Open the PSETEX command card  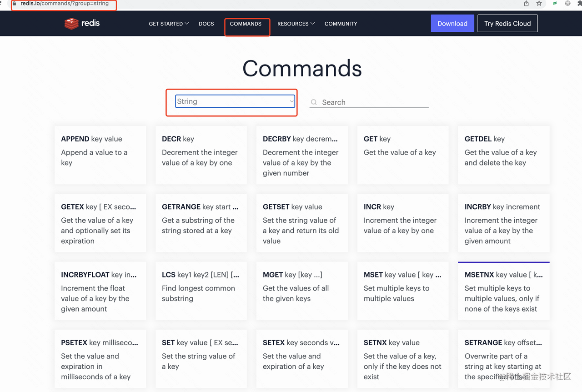click(100, 359)
